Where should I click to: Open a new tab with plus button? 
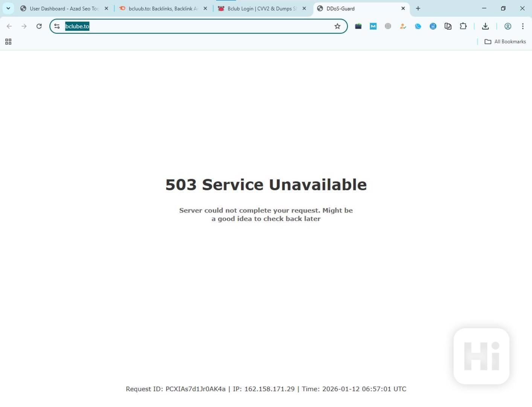tap(418, 8)
